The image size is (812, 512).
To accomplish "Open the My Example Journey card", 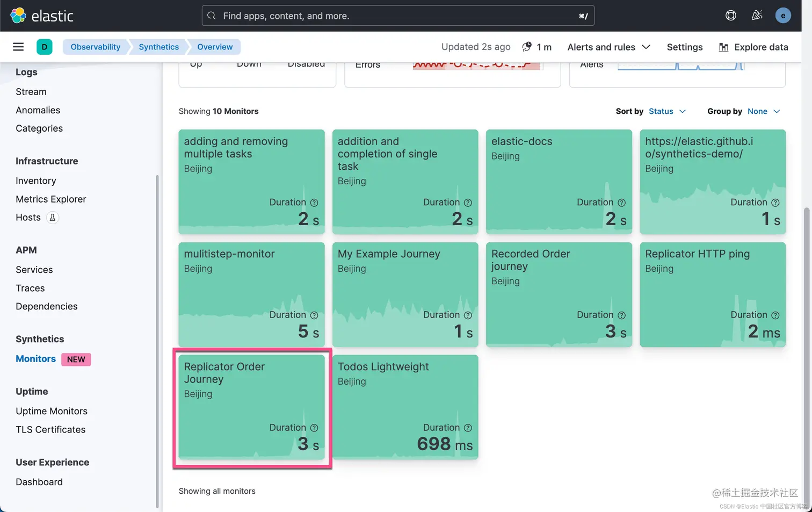I will pyautogui.click(x=405, y=294).
